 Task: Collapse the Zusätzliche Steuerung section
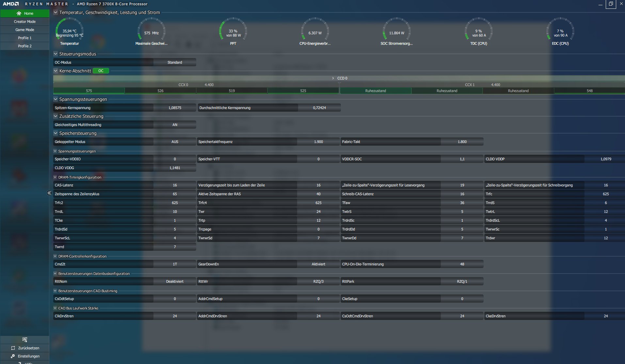point(56,116)
